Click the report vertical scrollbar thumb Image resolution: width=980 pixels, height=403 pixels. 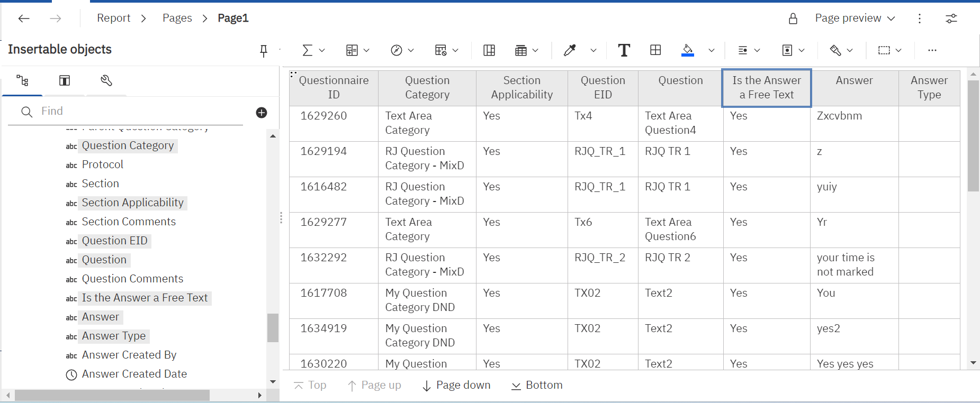973,135
